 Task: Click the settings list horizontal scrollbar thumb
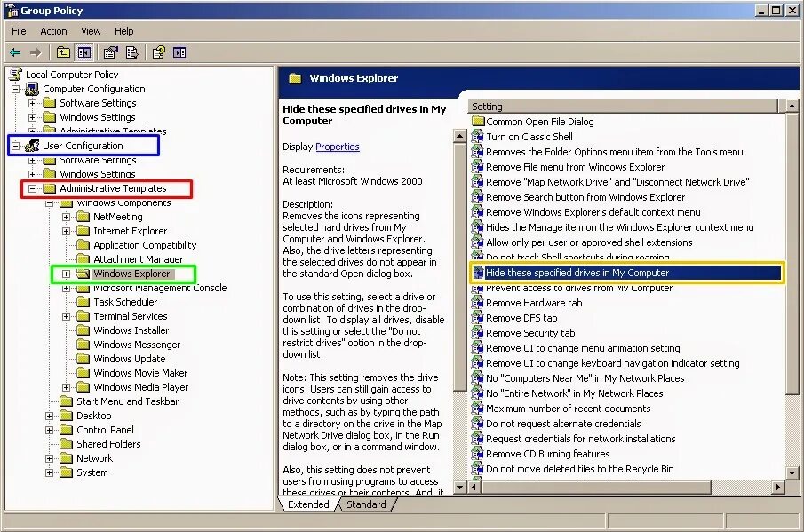tap(597, 487)
